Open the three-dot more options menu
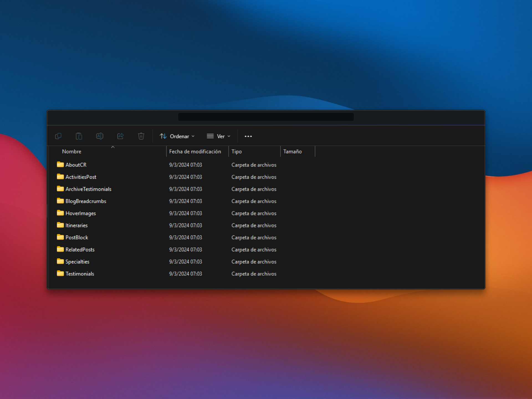Image resolution: width=532 pixels, height=399 pixels. (248, 136)
